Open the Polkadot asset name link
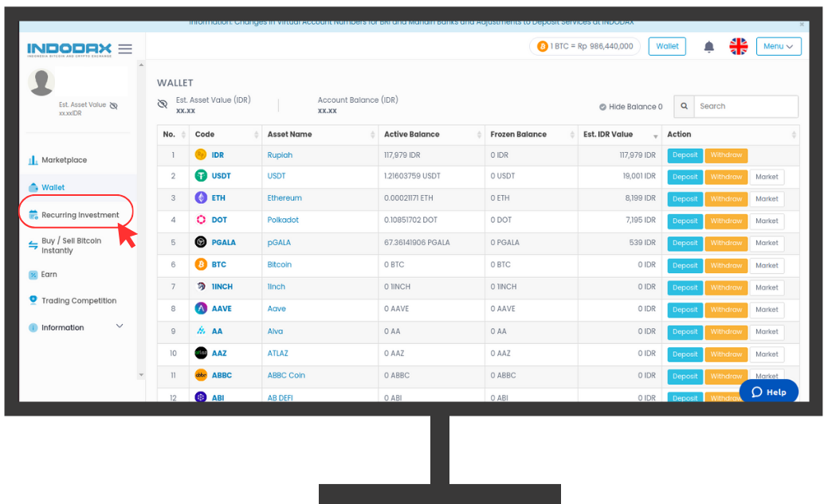 pyautogui.click(x=283, y=220)
